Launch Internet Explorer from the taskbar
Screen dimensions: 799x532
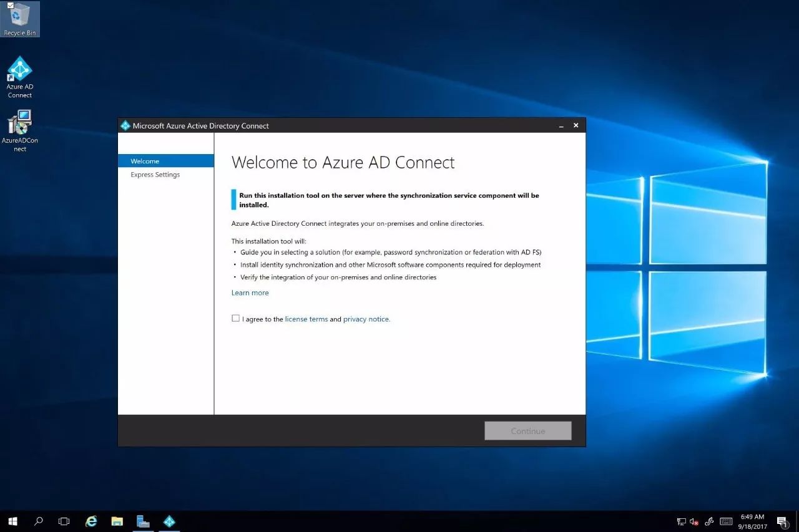[91, 521]
